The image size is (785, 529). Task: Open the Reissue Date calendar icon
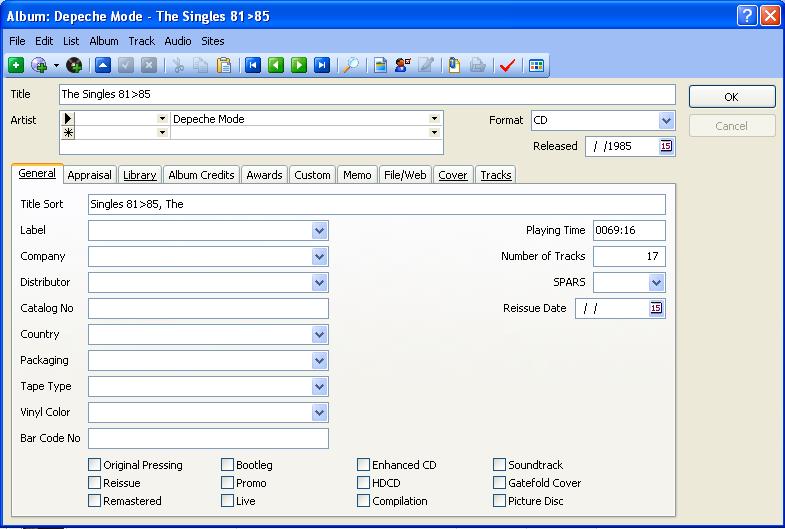pos(656,308)
